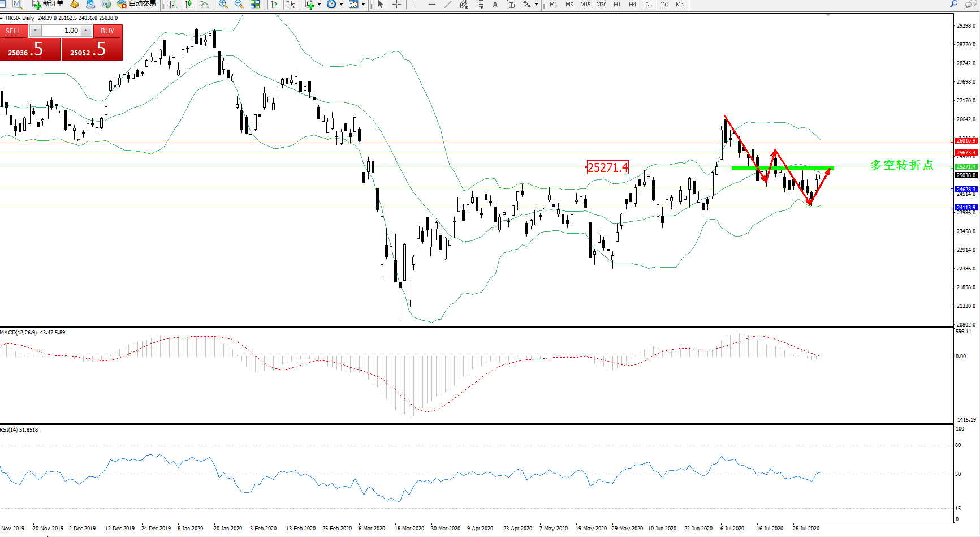Image resolution: width=980 pixels, height=537 pixels.
Task: Expand the arrows objects dropdown
Action: (x=536, y=5)
